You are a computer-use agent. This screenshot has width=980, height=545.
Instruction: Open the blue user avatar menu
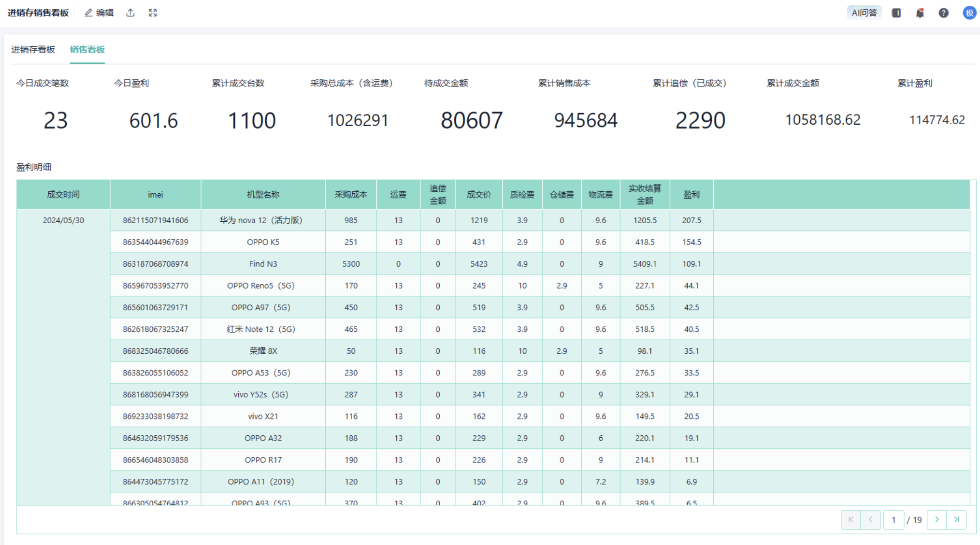point(969,13)
